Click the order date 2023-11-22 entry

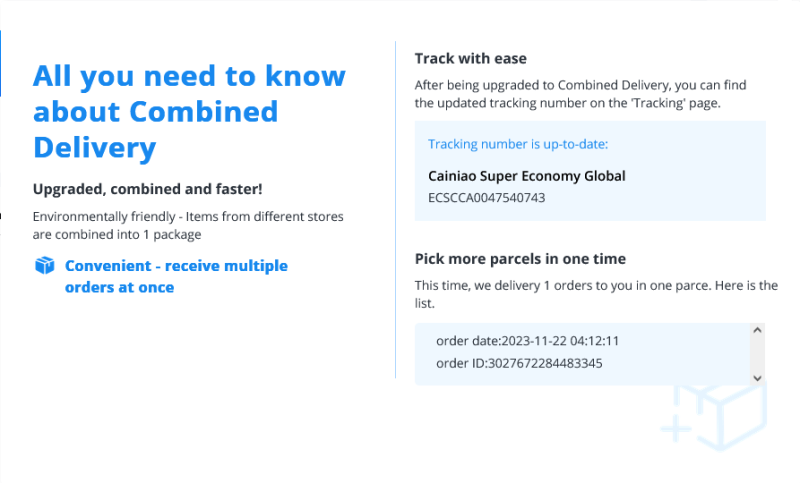point(528,341)
